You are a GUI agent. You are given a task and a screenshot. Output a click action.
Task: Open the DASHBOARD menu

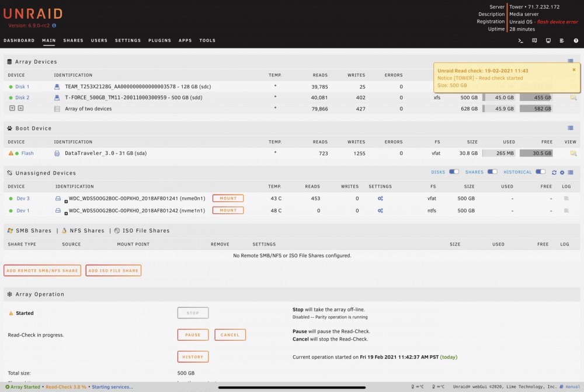pyautogui.click(x=19, y=41)
